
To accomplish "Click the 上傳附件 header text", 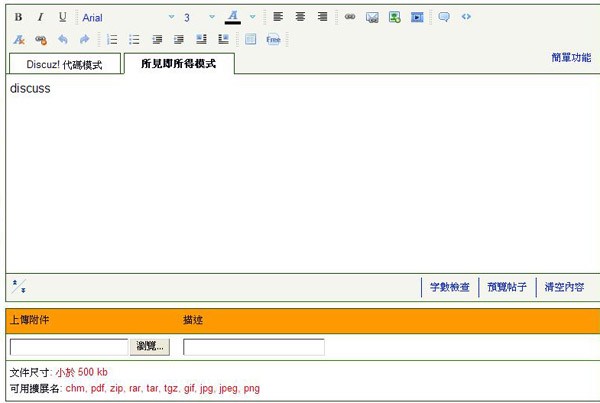I will 29,320.
